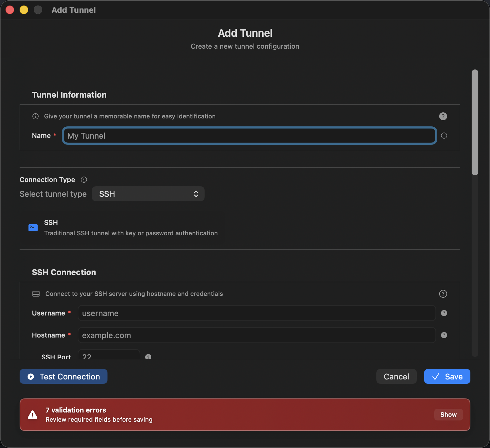Select the radio circle beside the Name field
The image size is (490, 448).
444,136
